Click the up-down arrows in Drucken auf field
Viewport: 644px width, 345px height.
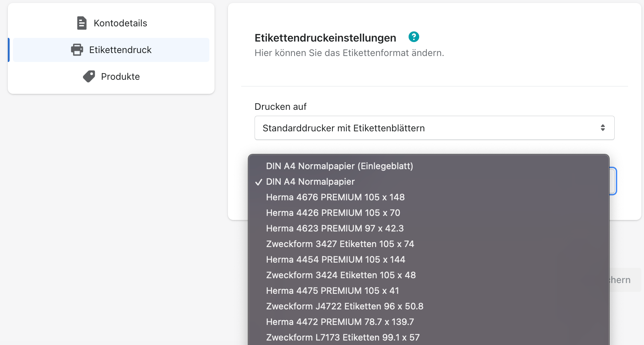[x=603, y=128]
